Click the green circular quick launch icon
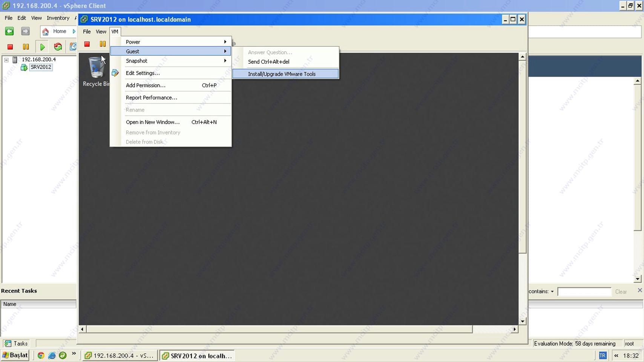Screen dimensions: 644x362 click(x=63, y=355)
